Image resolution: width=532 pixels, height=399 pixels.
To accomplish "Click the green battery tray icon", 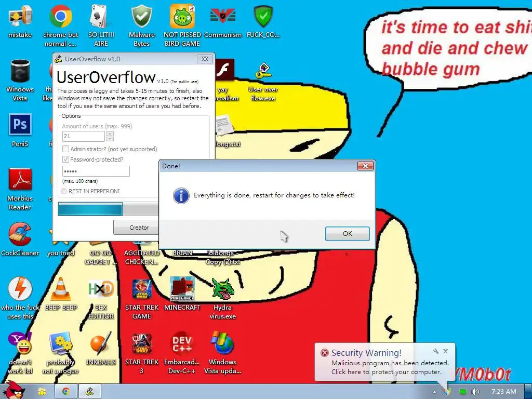I will 462,392.
